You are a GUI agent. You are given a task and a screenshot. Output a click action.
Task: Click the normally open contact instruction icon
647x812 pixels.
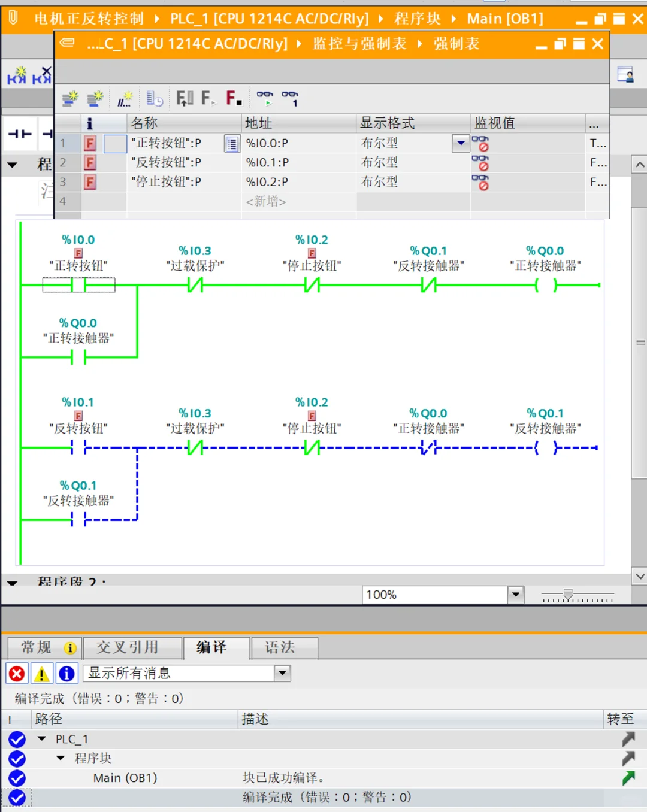20,134
